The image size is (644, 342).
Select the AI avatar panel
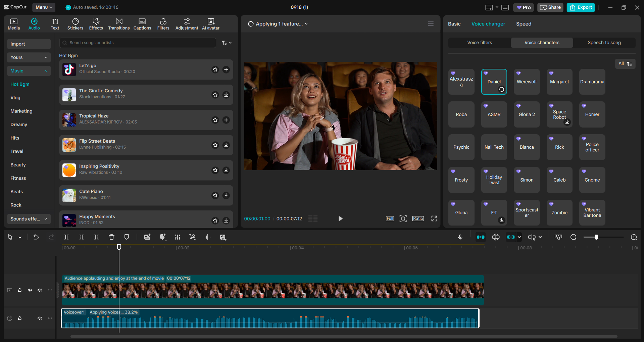pos(210,23)
